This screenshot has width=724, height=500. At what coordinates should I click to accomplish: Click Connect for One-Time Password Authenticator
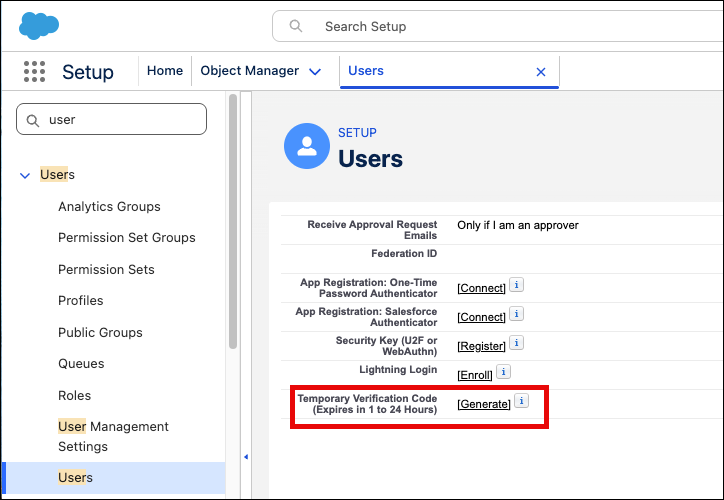481,288
